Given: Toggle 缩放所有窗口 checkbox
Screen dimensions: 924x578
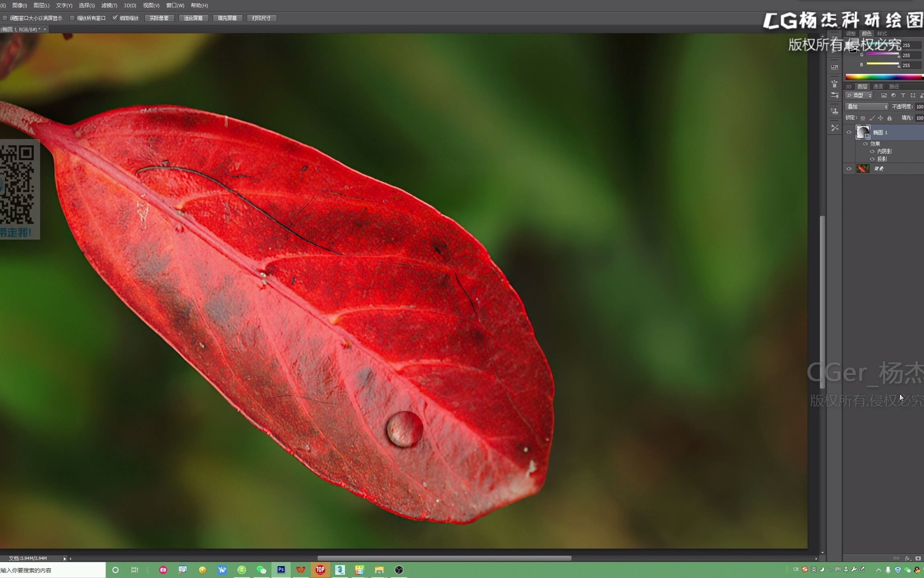Looking at the screenshot, I should [x=72, y=18].
